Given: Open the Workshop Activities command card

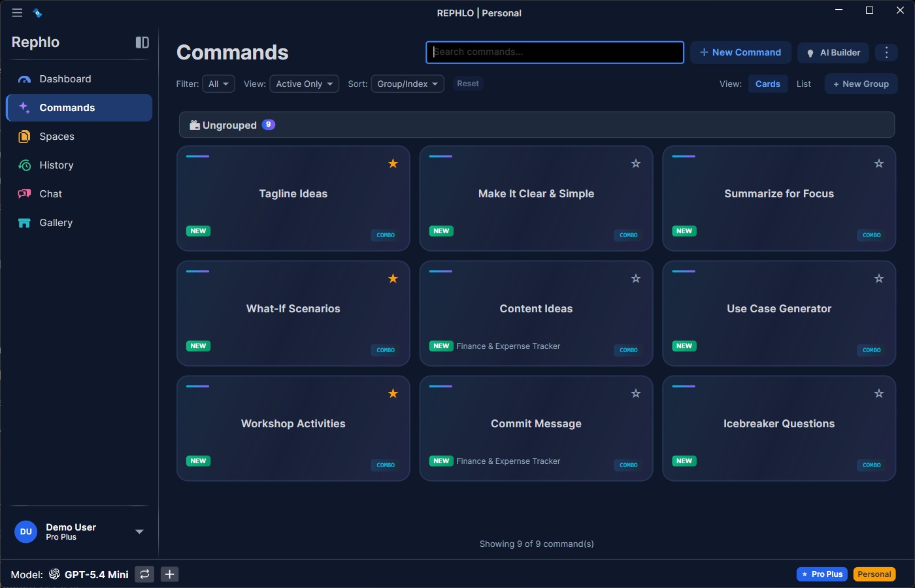Looking at the screenshot, I should pyautogui.click(x=293, y=429).
